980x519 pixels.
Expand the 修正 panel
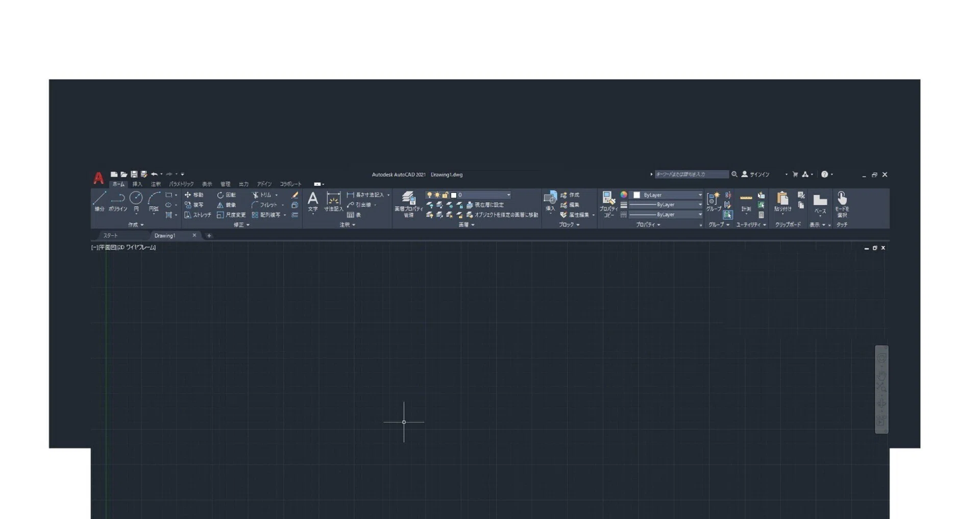(241, 225)
